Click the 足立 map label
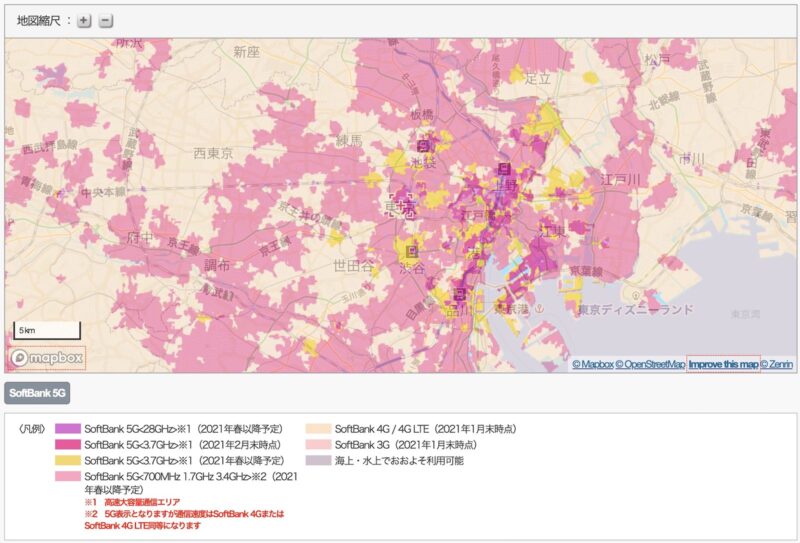Viewport: 800px width, 543px height. click(538, 79)
